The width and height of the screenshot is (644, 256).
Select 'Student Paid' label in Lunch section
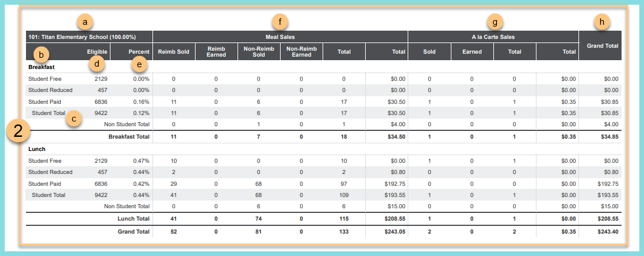pos(44,184)
